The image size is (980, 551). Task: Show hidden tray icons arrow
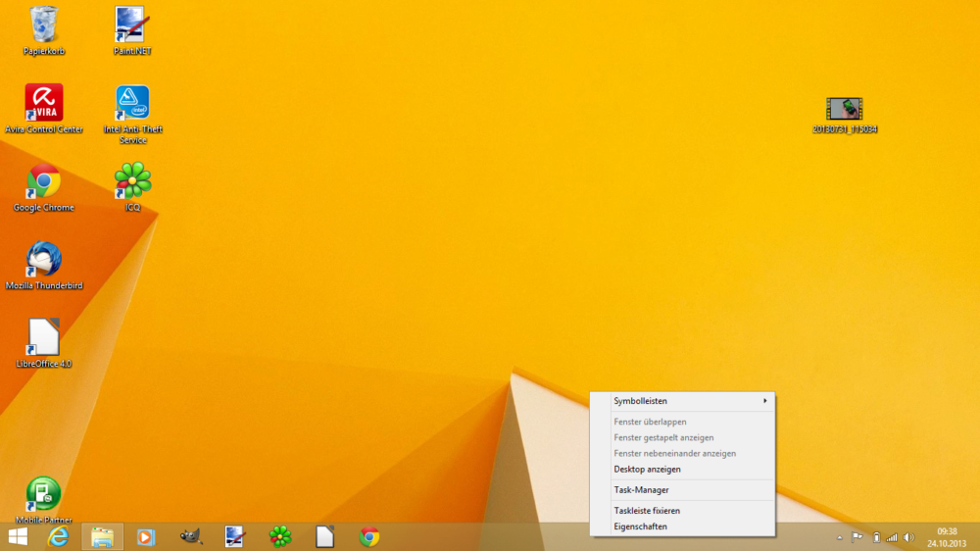click(x=840, y=537)
